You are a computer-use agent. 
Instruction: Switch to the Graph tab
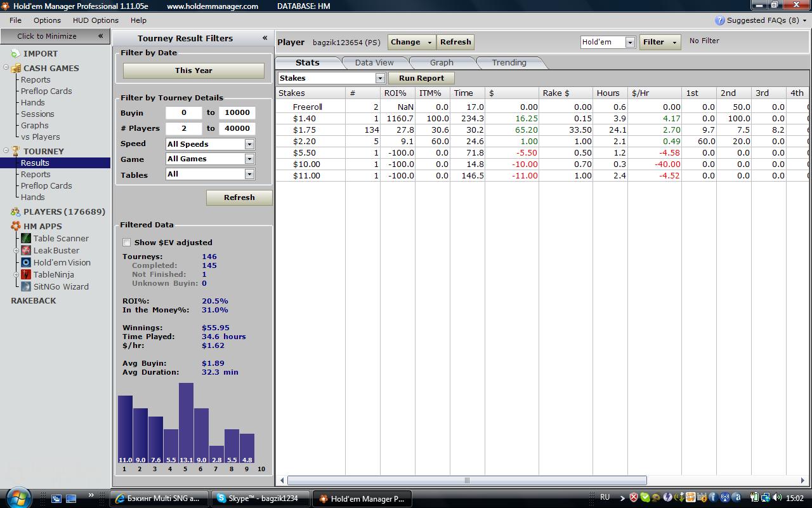442,62
